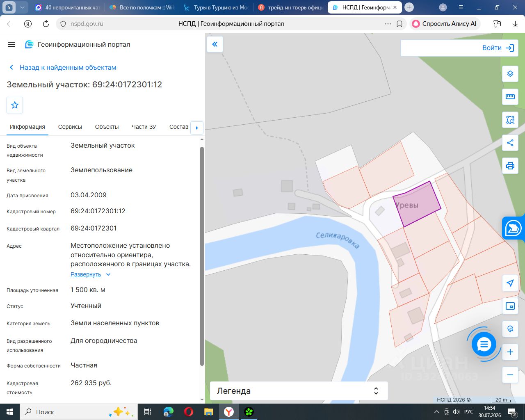
Task: Click the Yandex home button in toolbar
Action: tap(28, 24)
